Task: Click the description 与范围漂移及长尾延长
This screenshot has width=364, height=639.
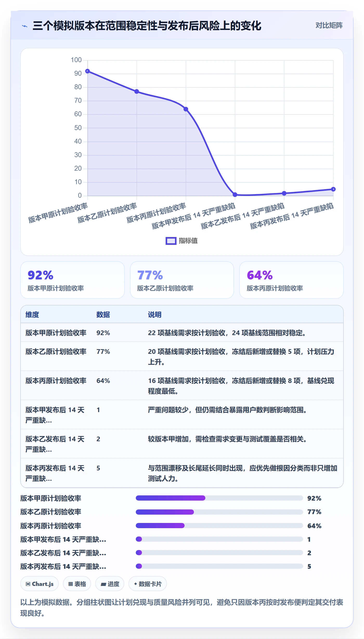Action: (243, 473)
